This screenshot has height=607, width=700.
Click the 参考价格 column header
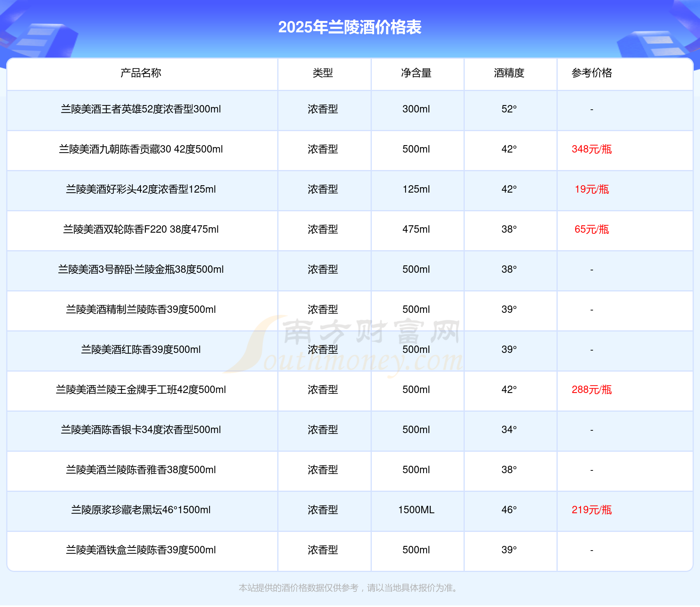click(591, 73)
